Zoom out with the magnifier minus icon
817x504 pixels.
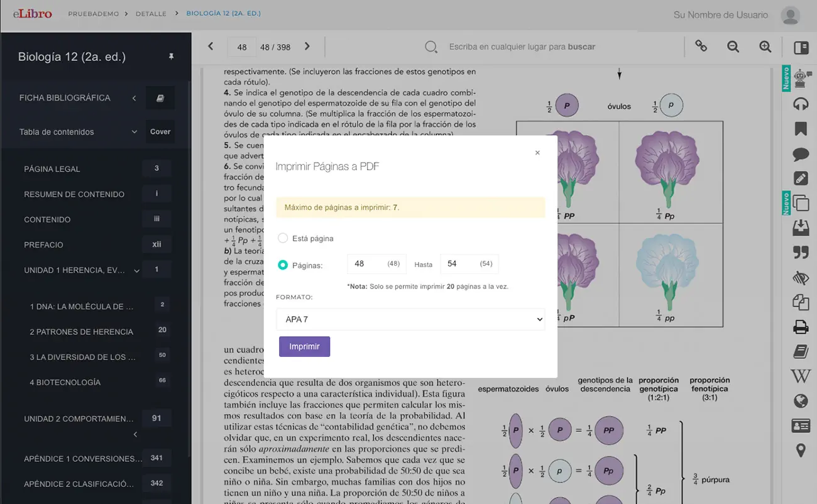(733, 47)
